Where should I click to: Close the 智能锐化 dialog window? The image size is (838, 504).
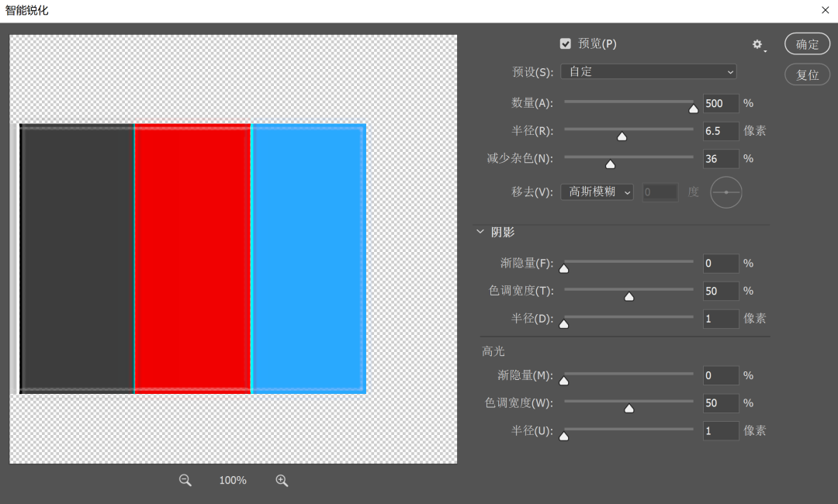(825, 10)
